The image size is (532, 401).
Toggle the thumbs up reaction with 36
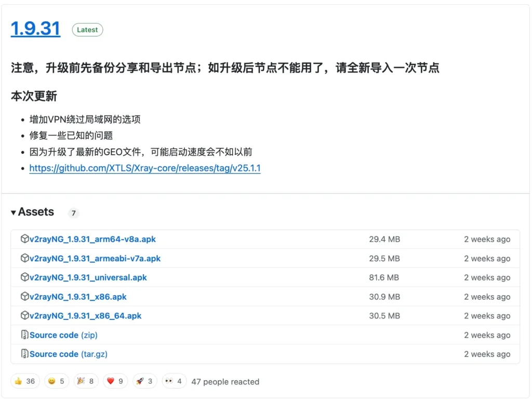(x=25, y=381)
